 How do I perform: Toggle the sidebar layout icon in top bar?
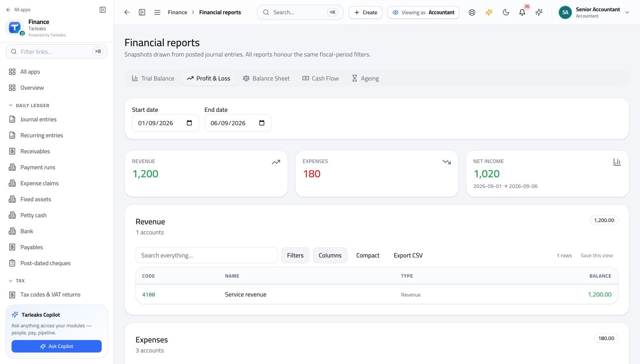click(x=142, y=12)
